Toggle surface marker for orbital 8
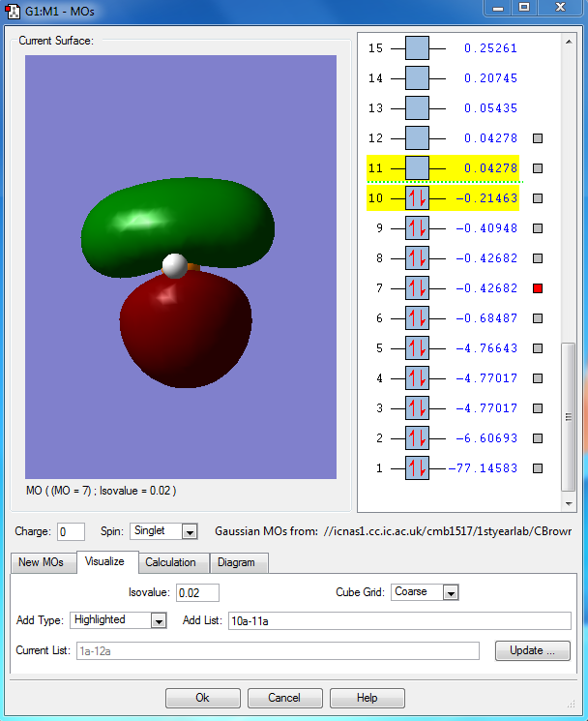 (x=538, y=258)
